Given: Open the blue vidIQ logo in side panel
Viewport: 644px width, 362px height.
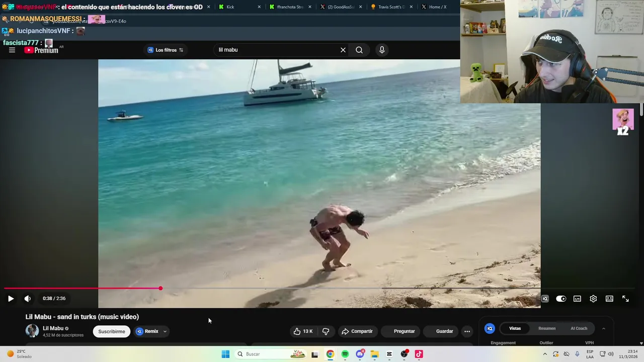Looking at the screenshot, I should pos(490,328).
